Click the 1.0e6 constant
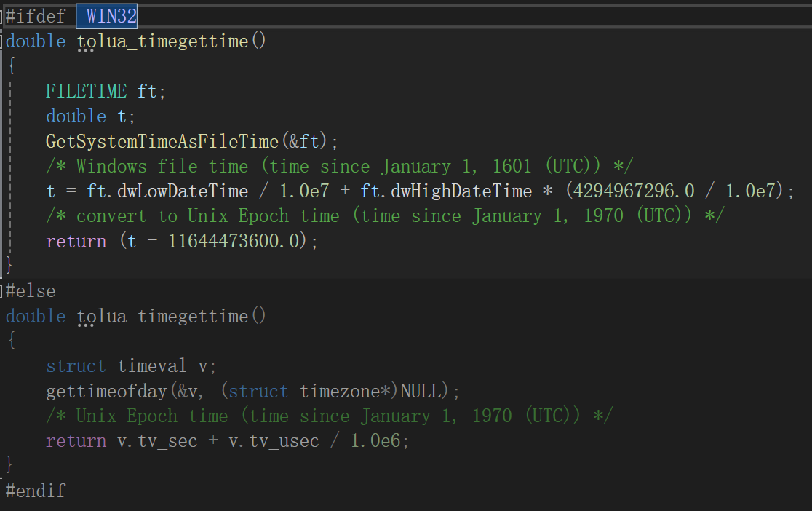This screenshot has width=812, height=511. coord(375,441)
